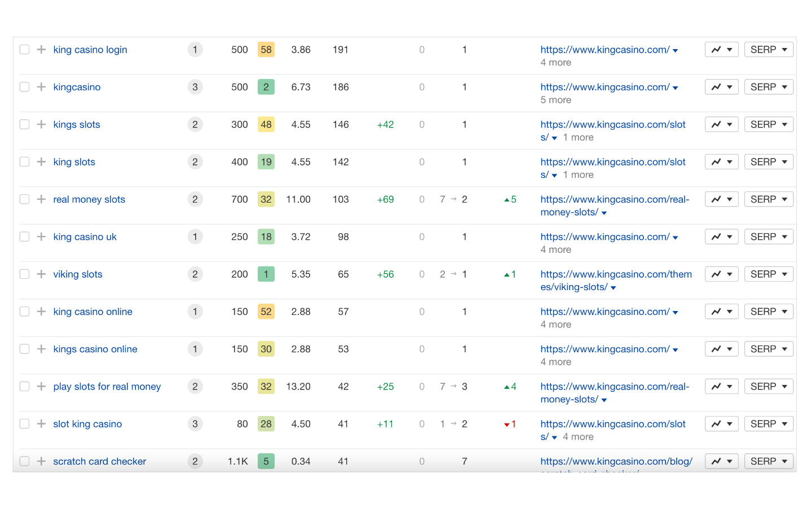Tick the checkbox for kingcasino keyword
The height and width of the screenshot is (508, 812).
[24, 87]
